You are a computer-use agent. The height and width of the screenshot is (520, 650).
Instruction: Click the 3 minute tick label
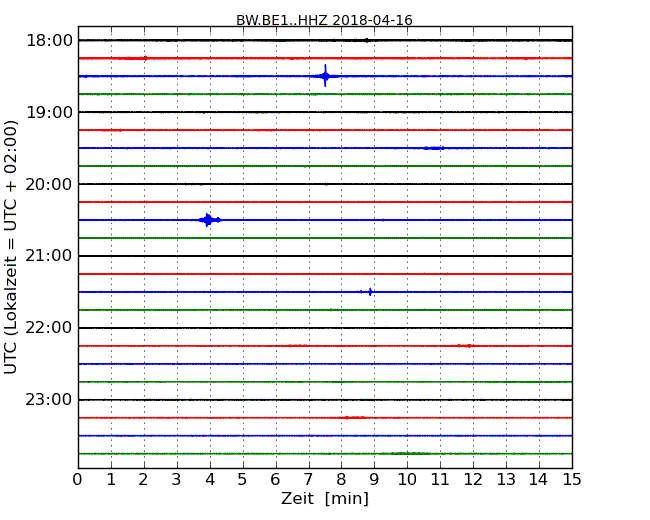coord(177,480)
